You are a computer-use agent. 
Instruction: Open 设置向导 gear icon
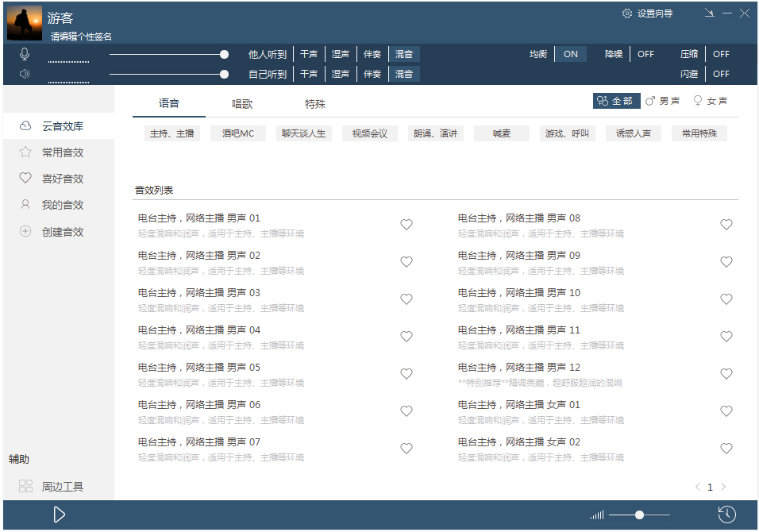[x=627, y=13]
